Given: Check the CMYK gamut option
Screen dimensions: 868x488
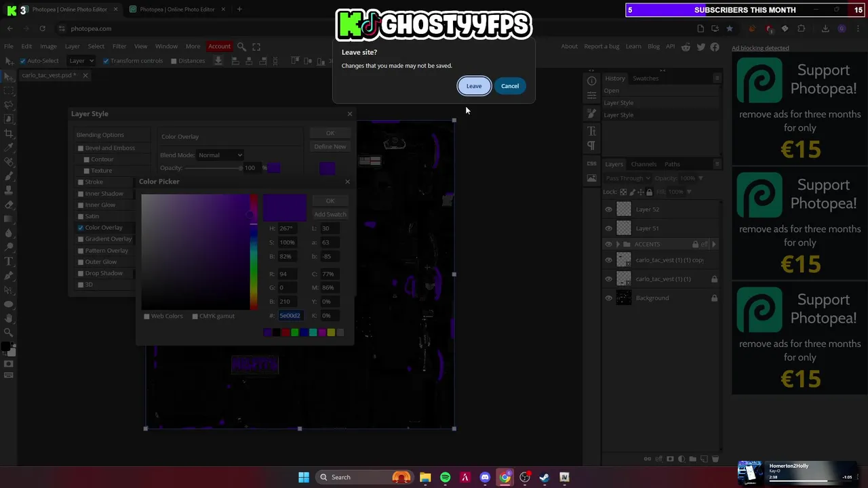Looking at the screenshot, I should tap(195, 316).
